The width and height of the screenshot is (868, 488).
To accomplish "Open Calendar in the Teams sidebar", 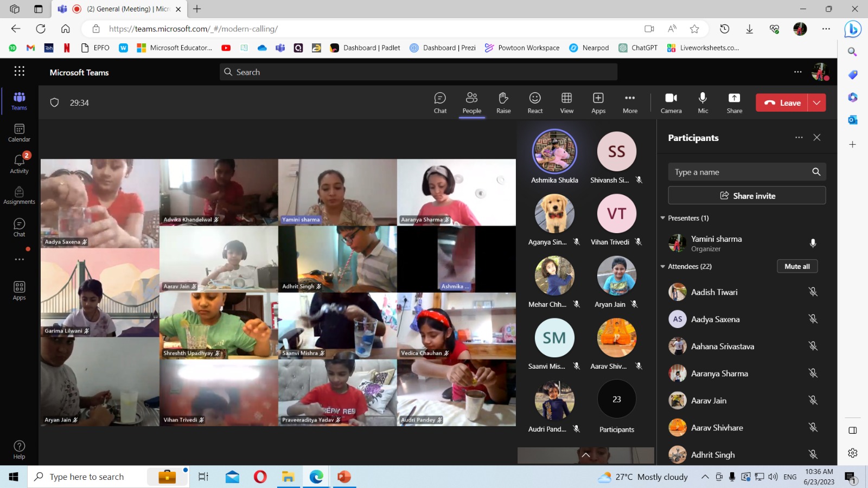I will point(19,133).
